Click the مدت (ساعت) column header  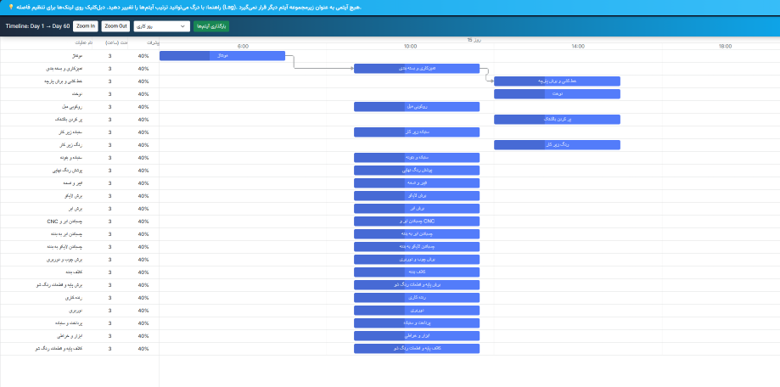(116, 43)
